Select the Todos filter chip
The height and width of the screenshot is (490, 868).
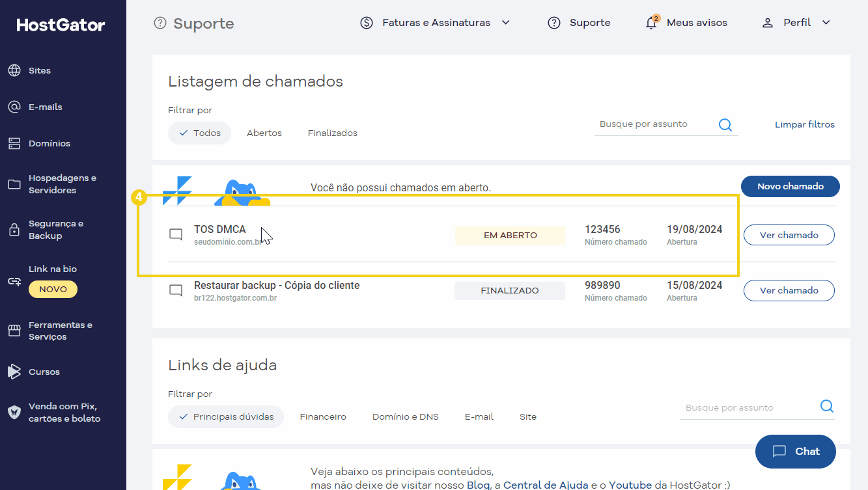click(199, 133)
